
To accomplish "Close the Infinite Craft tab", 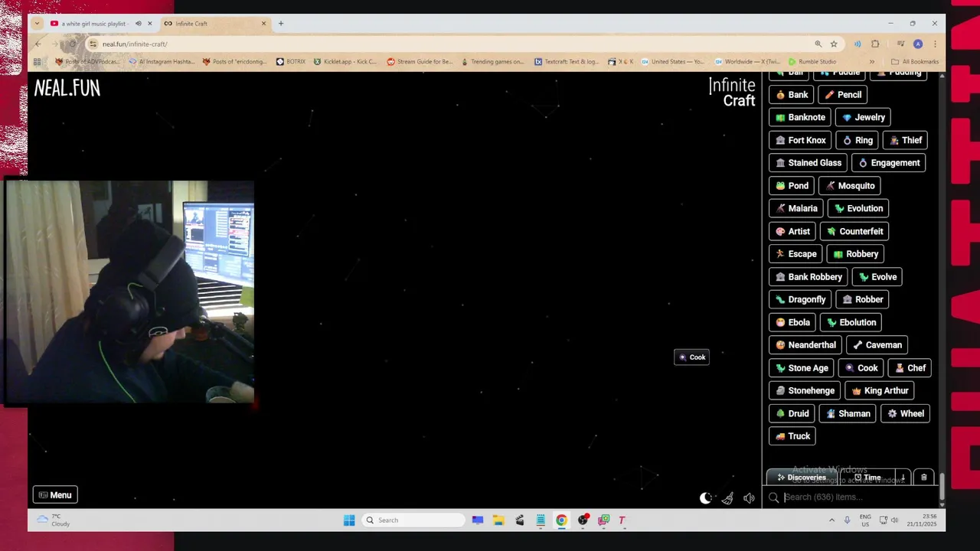I will 263,24.
